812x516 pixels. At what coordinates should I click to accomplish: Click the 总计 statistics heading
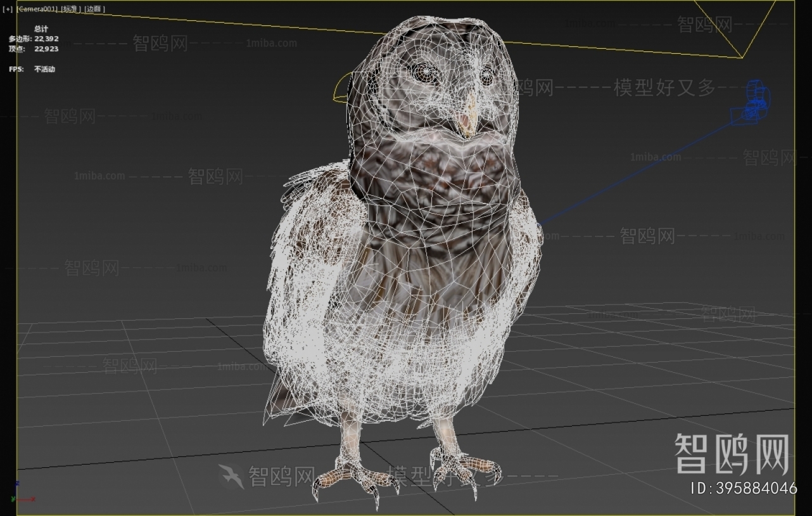pos(41,29)
